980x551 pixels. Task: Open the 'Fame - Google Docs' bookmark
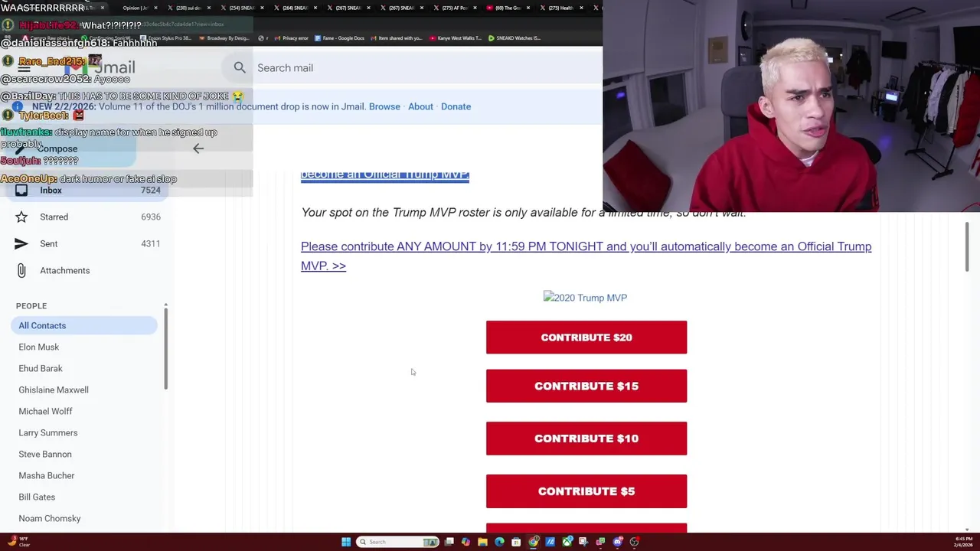(339, 38)
